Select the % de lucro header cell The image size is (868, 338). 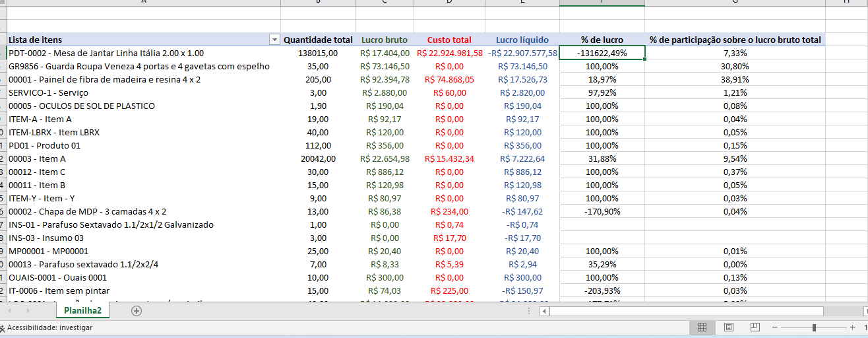(x=602, y=40)
